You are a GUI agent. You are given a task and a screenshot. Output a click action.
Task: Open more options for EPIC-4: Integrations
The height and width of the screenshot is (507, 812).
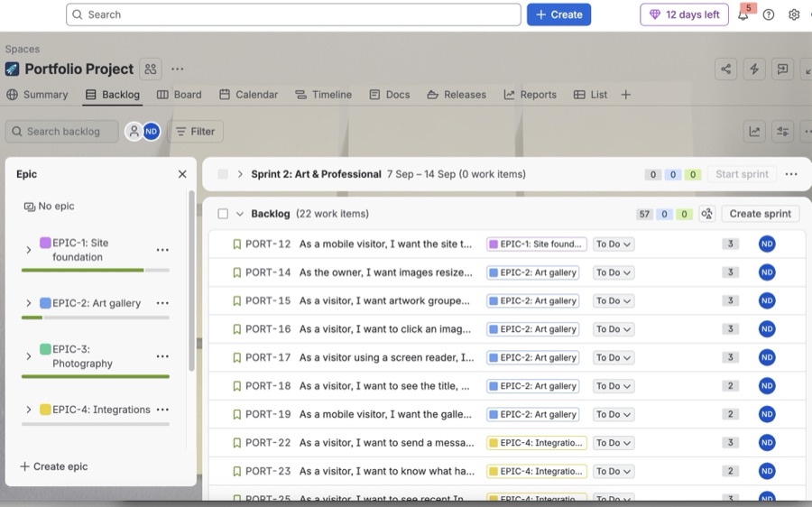click(x=162, y=410)
